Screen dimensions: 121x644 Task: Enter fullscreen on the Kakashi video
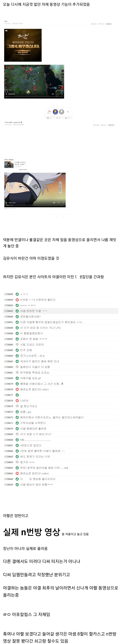click(59, 203)
